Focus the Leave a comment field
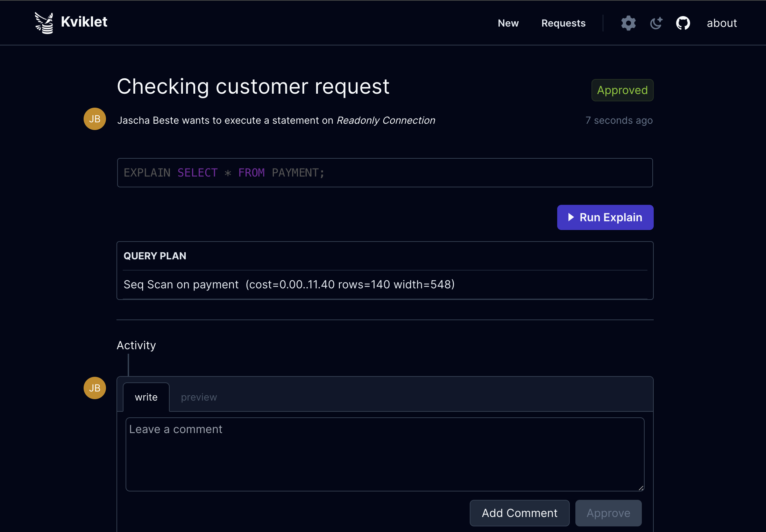 tap(385, 454)
